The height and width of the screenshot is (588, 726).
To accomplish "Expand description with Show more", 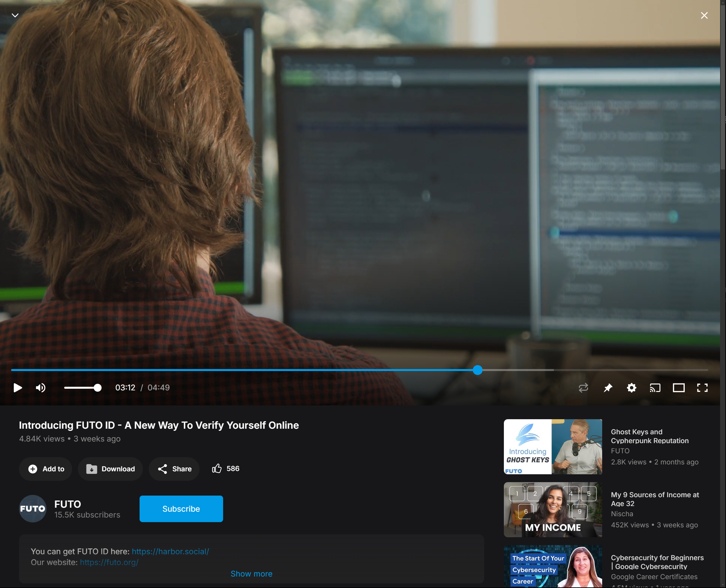I will [x=251, y=574].
